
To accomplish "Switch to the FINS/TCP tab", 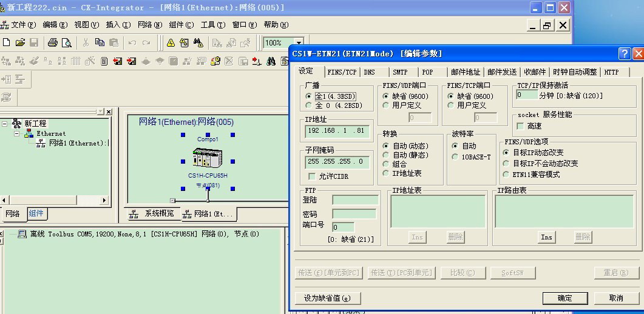I will coord(342,72).
